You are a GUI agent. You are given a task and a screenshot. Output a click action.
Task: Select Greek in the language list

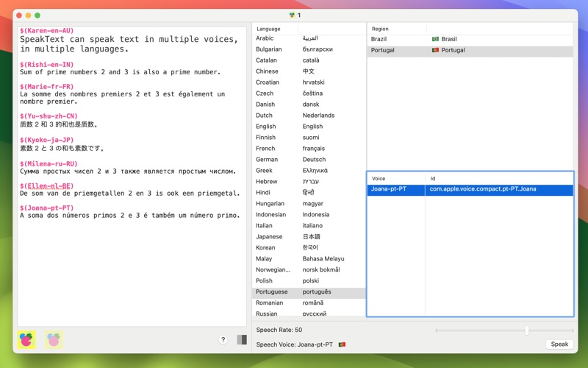pyautogui.click(x=309, y=171)
